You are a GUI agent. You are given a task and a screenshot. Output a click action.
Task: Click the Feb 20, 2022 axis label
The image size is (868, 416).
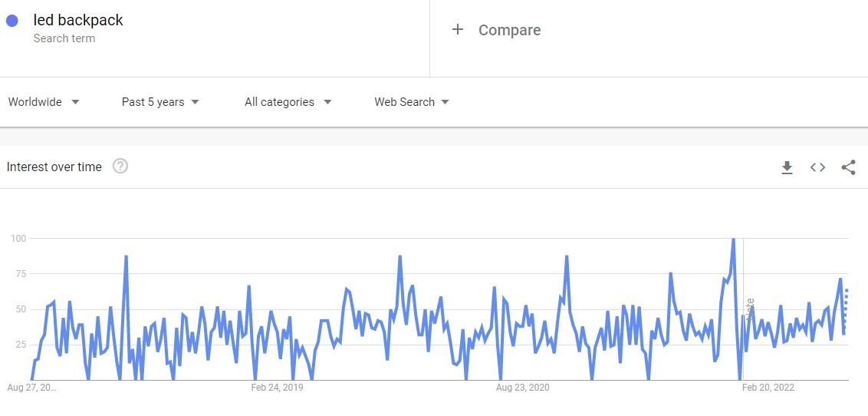click(x=768, y=387)
